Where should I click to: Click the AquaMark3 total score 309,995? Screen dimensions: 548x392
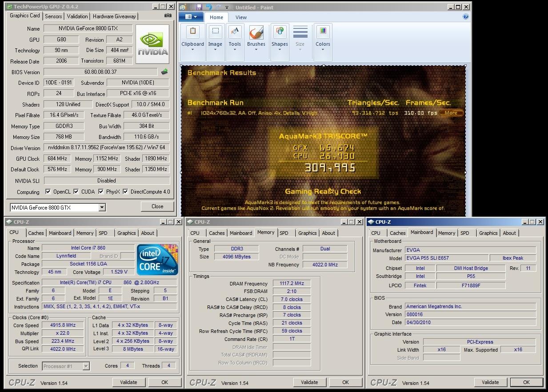(x=329, y=168)
